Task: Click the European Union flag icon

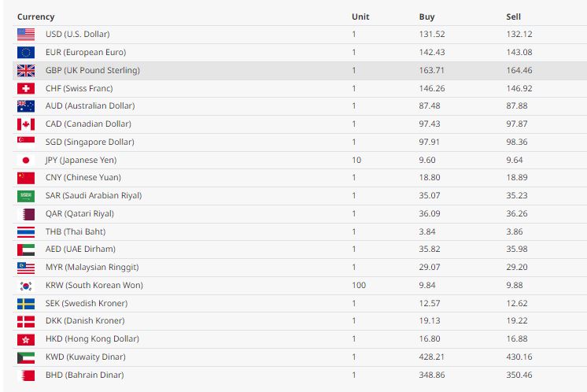Action: 26,52
